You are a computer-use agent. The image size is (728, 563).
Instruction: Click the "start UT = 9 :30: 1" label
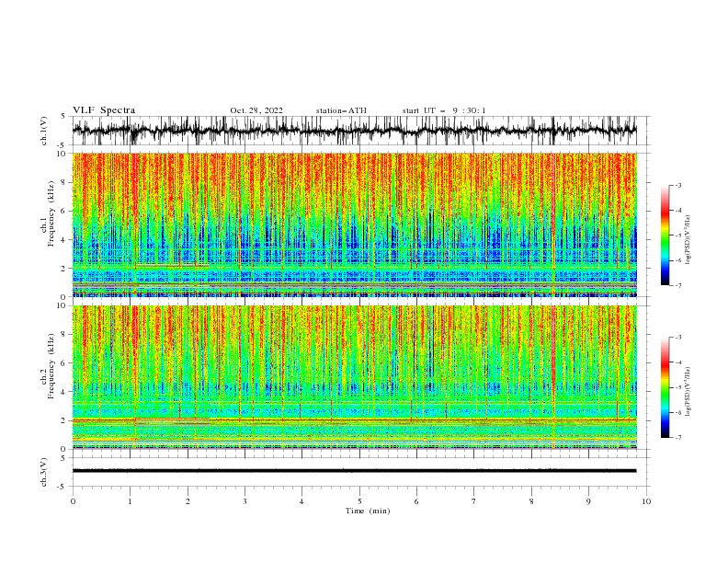tap(444, 110)
